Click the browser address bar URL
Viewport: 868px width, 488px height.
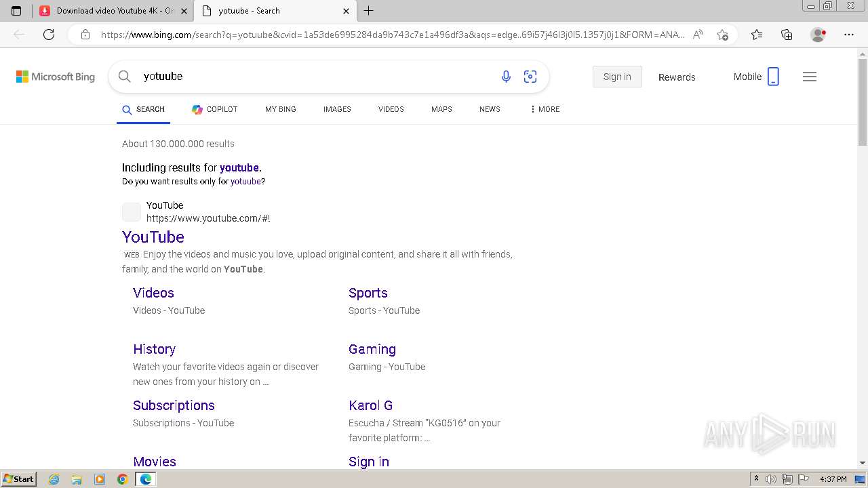pos(392,35)
